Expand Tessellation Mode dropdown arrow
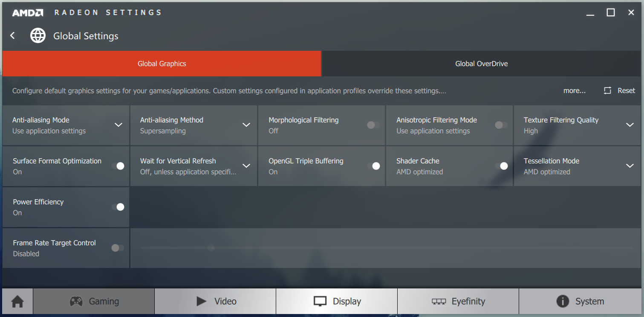 (x=630, y=166)
